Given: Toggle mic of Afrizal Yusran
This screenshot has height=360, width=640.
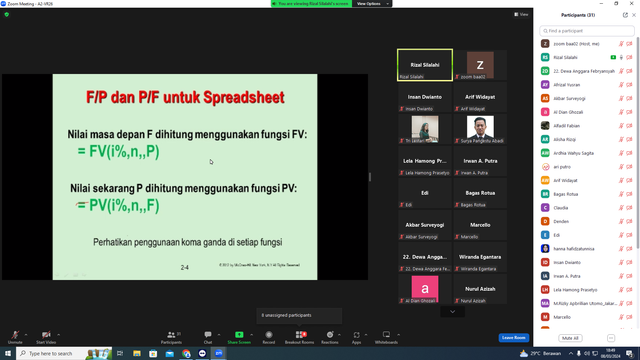Looking at the screenshot, I should [x=621, y=85].
